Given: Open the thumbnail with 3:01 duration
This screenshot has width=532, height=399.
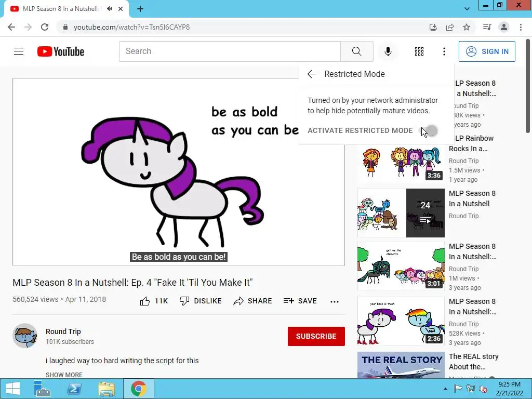Looking at the screenshot, I should pos(401,266).
